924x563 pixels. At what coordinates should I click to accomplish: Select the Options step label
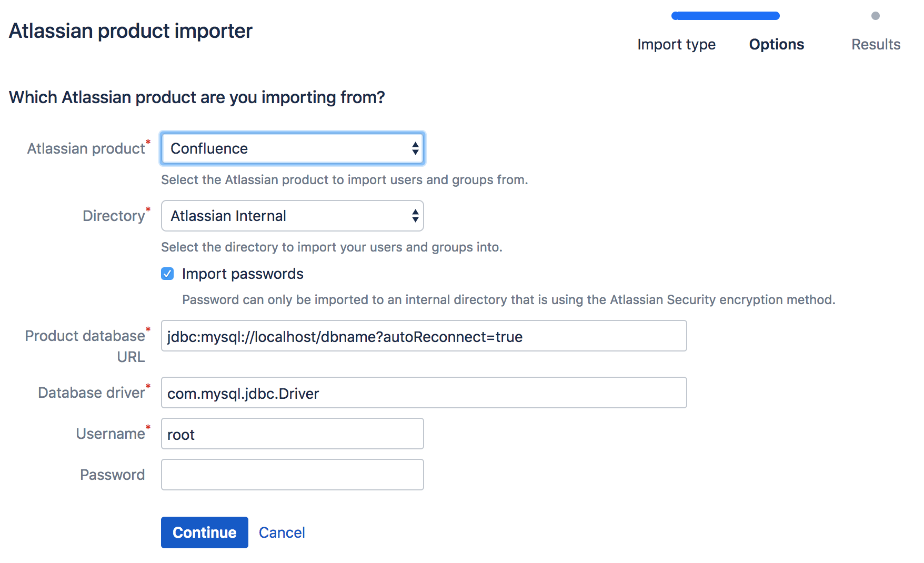[776, 44]
